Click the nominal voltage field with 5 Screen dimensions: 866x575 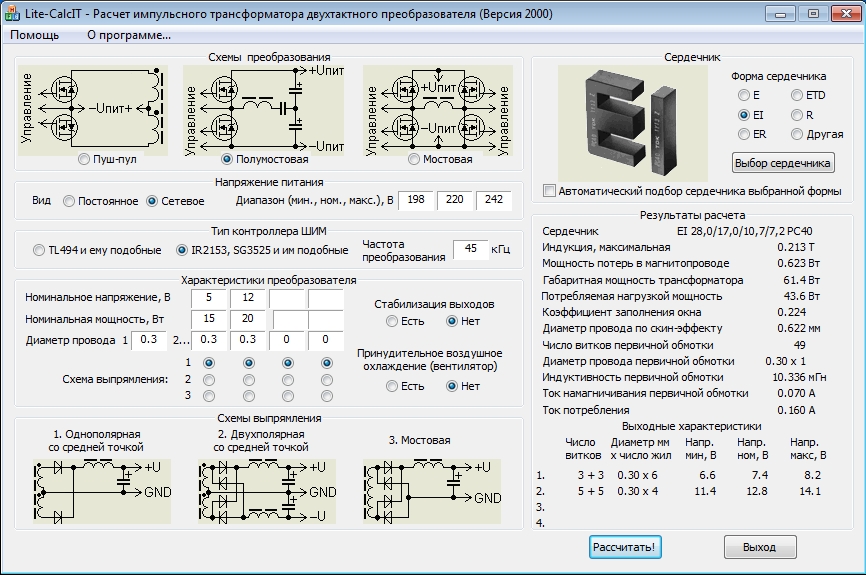pyautogui.click(x=209, y=297)
